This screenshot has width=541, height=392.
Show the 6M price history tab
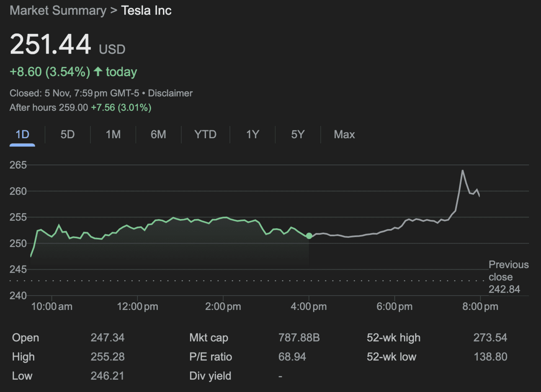158,134
